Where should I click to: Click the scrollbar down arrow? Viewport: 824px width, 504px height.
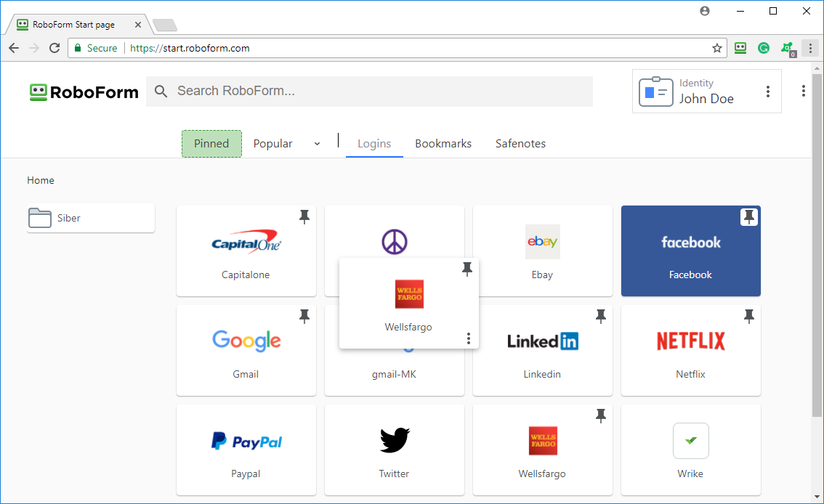(x=817, y=496)
